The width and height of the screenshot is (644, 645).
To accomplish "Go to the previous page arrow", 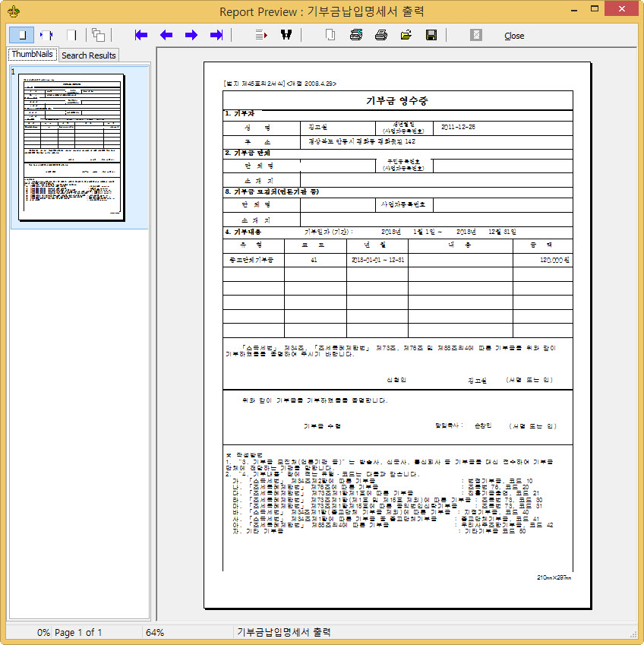I will point(166,35).
